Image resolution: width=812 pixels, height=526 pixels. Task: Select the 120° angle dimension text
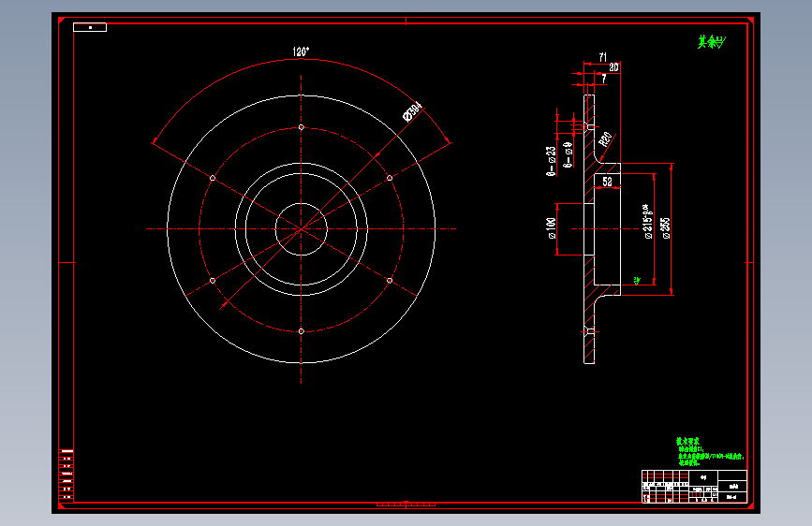(x=301, y=51)
